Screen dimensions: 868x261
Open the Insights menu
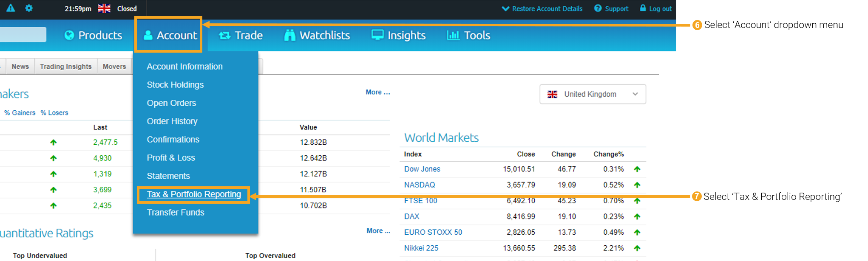398,35
